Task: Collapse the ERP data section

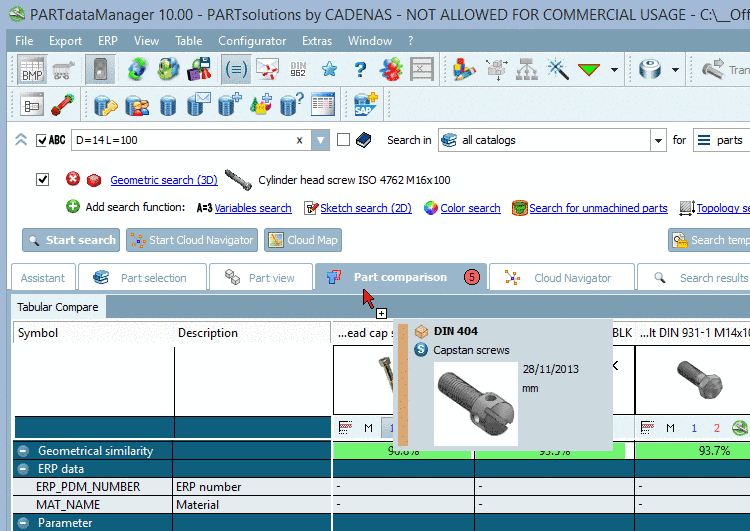Action: pyautogui.click(x=23, y=469)
